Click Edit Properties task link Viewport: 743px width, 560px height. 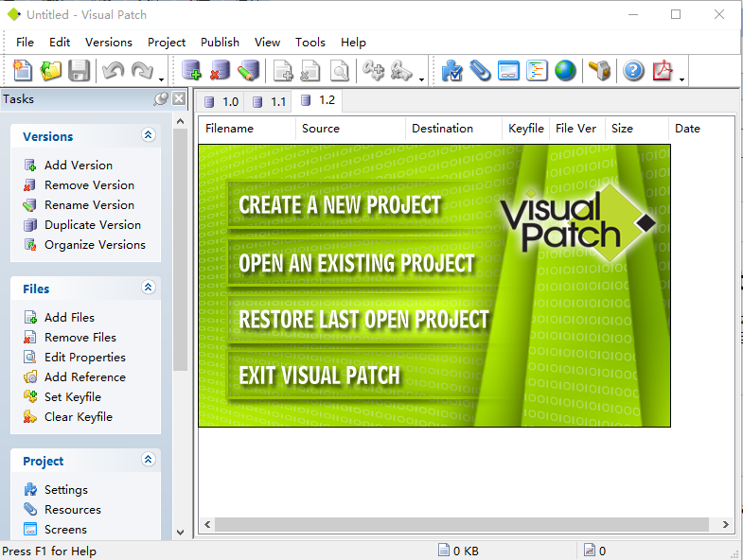pyautogui.click(x=85, y=358)
